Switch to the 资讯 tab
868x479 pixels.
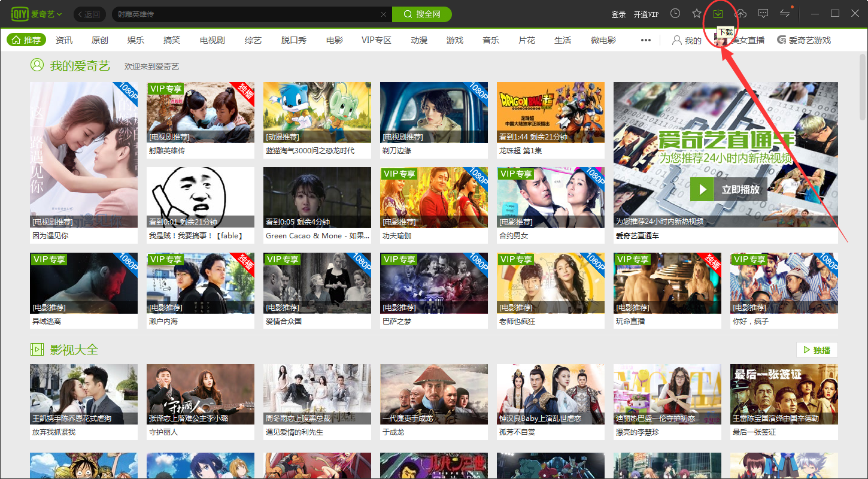point(64,40)
